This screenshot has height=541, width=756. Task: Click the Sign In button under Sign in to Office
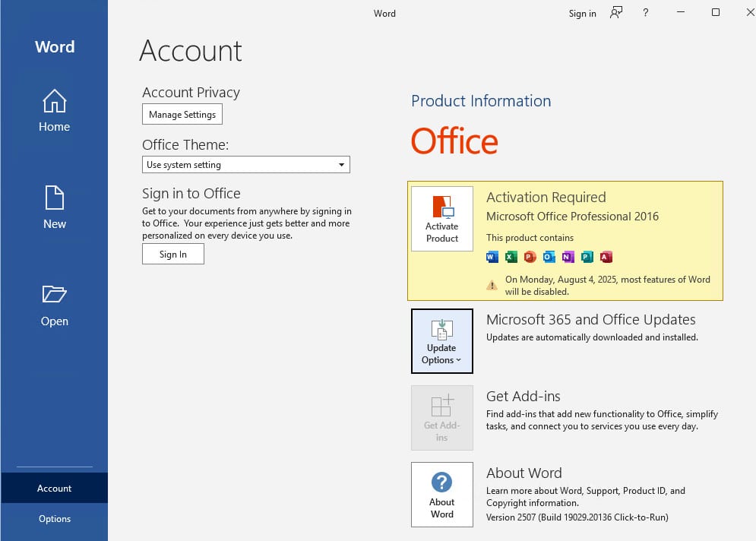(173, 254)
